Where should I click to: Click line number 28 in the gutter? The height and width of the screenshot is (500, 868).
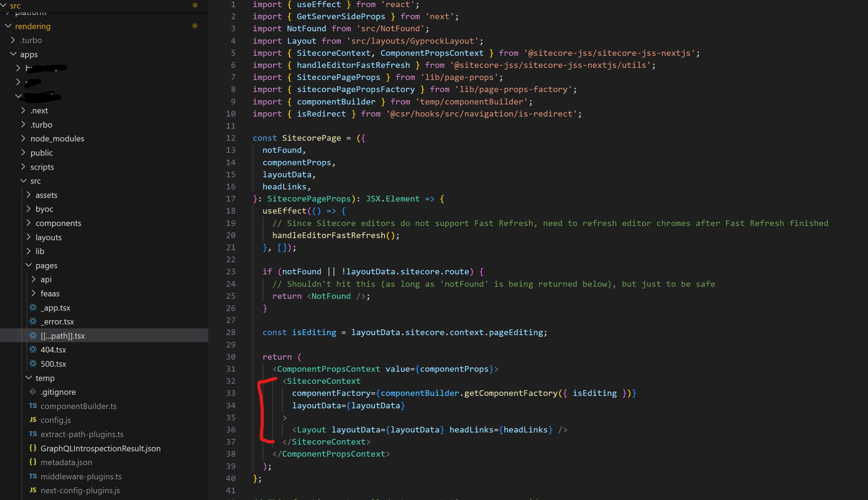click(x=231, y=332)
